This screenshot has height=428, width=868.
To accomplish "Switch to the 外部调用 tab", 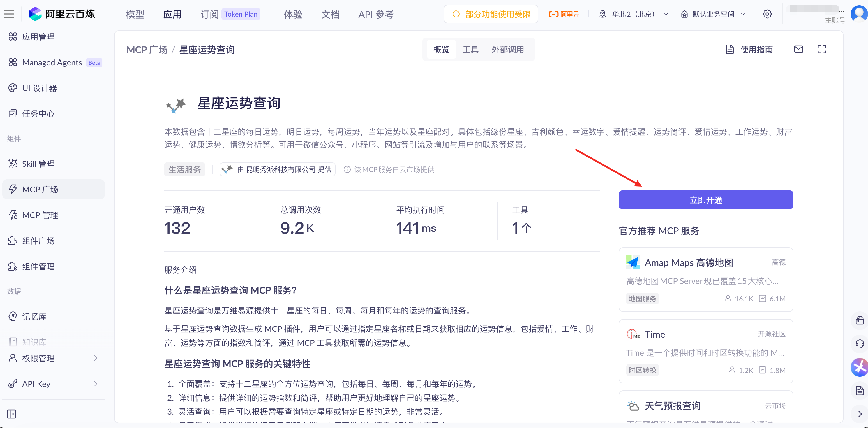I will click(x=507, y=50).
